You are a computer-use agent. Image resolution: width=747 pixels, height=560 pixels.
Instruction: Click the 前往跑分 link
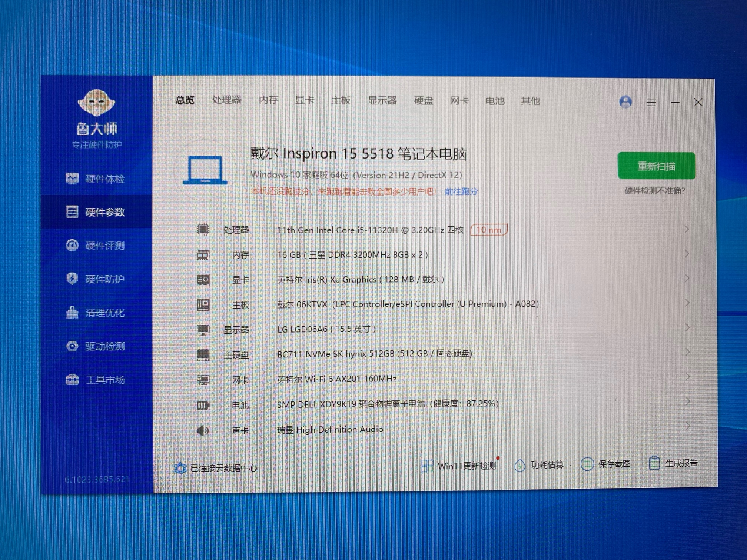[x=461, y=191]
